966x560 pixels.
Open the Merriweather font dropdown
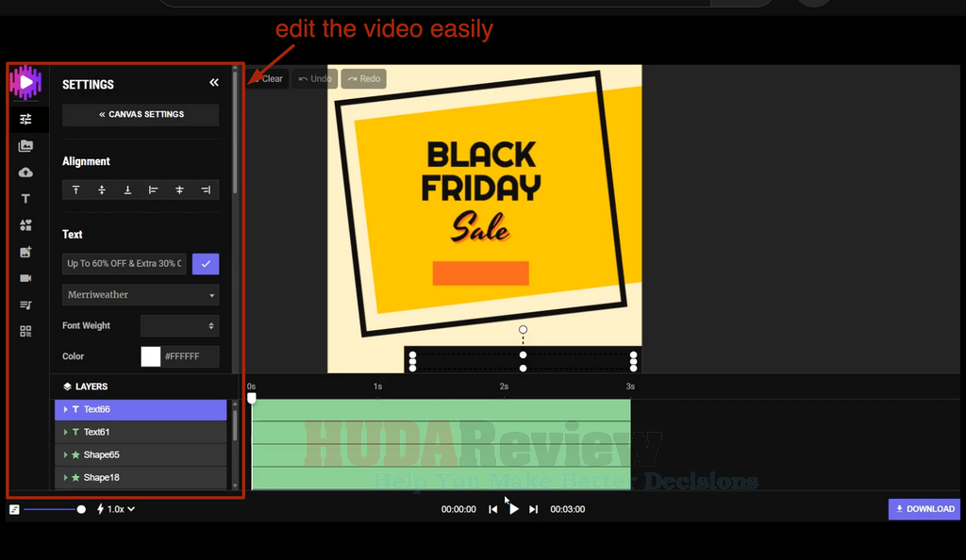(x=140, y=294)
